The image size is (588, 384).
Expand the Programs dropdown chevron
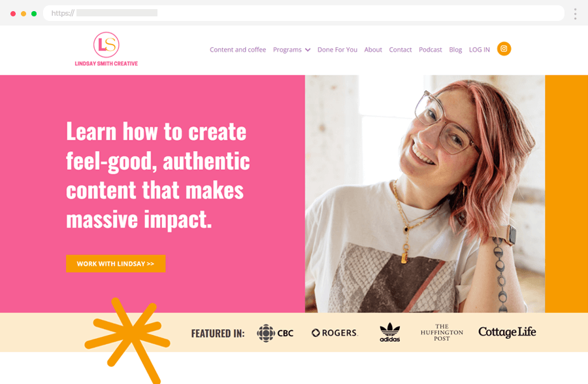308,50
